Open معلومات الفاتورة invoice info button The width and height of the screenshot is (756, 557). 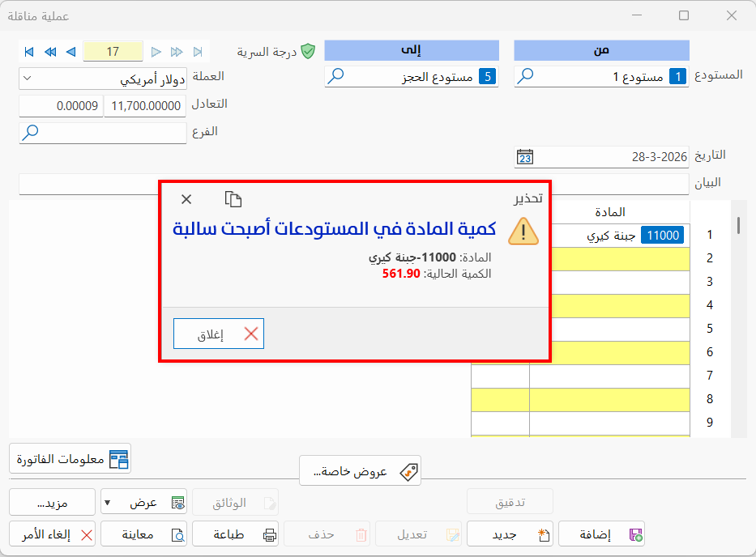pos(70,459)
